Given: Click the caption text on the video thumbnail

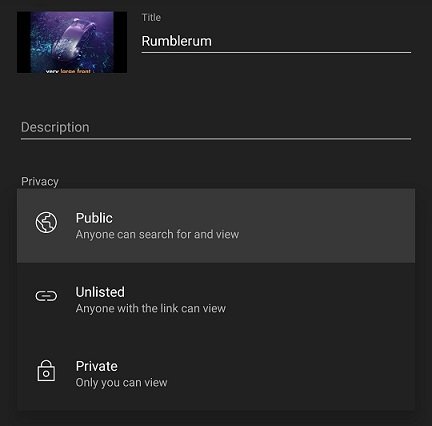Looking at the screenshot, I should tap(68, 71).
